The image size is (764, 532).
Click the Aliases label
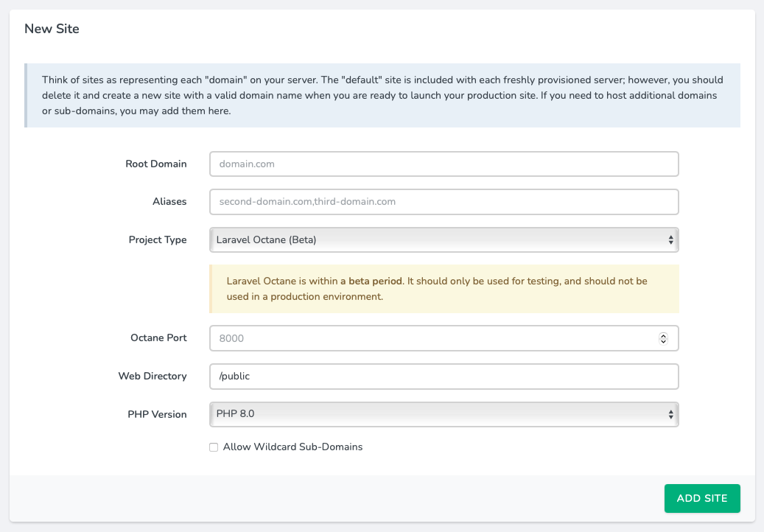click(x=170, y=202)
